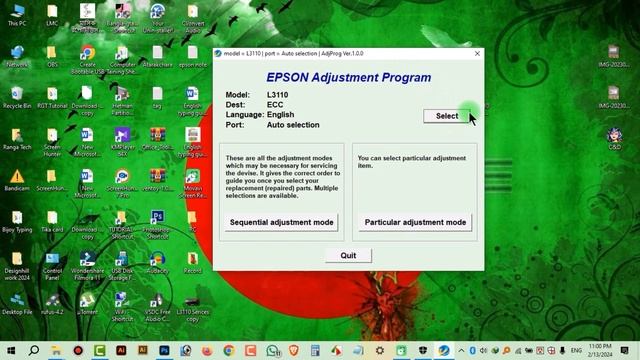Image resolution: width=640 pixels, height=360 pixels.
Task: Select the RGT Tutorial icon
Action: point(52,98)
